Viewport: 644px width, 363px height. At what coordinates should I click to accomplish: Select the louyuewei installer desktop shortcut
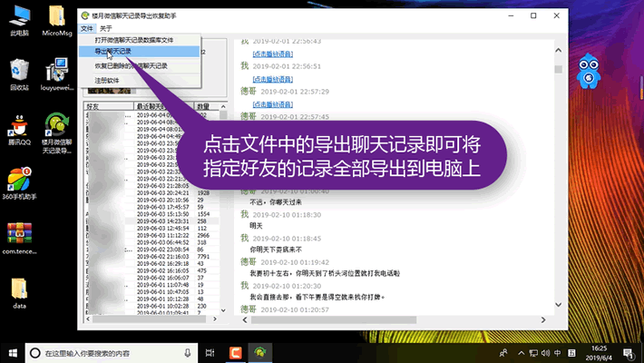point(57,74)
